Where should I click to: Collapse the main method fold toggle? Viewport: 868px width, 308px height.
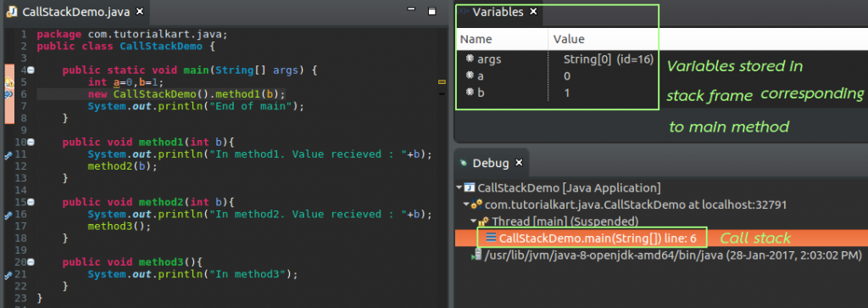point(31,70)
